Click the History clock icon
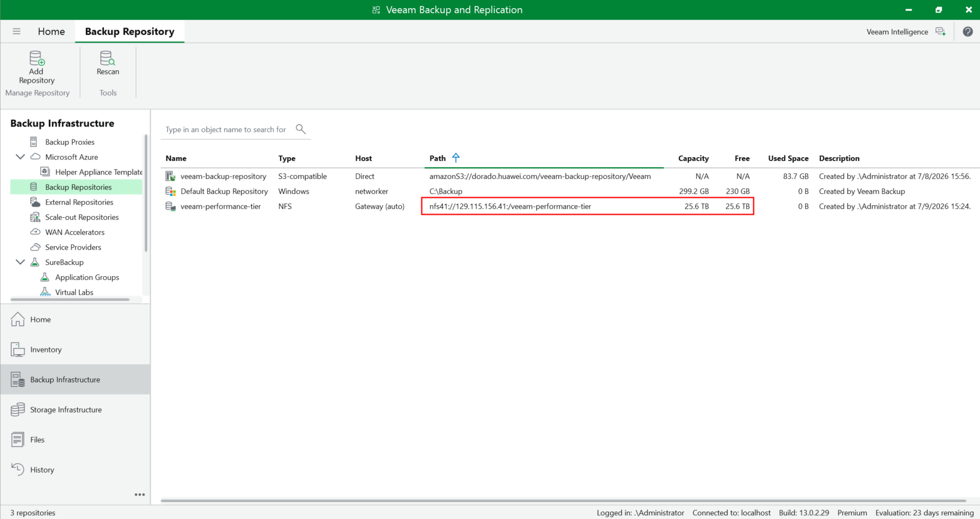Viewport: 980px width, 519px height. (18, 469)
